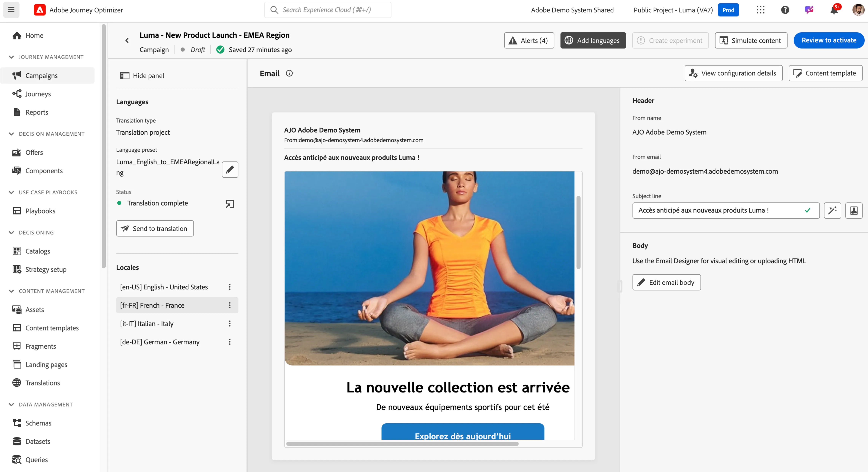Select the Italian - Italy locale
This screenshot has width=868, height=472.
click(147, 324)
